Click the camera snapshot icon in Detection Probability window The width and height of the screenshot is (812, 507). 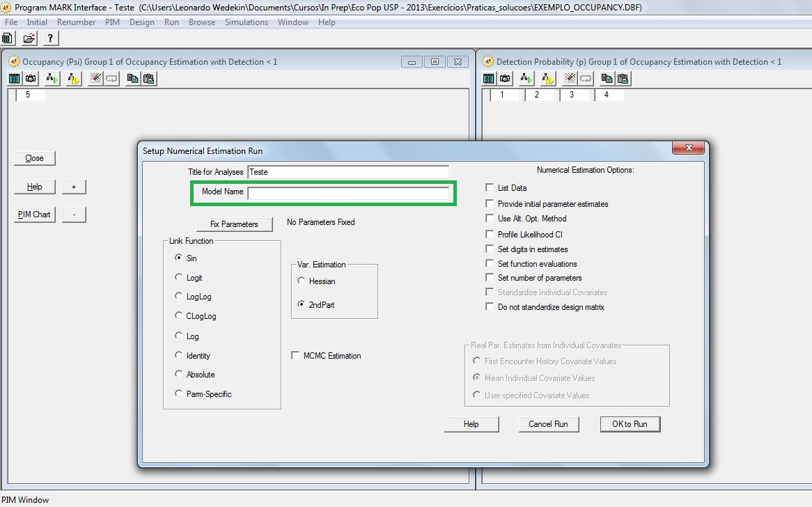pyautogui.click(x=505, y=79)
